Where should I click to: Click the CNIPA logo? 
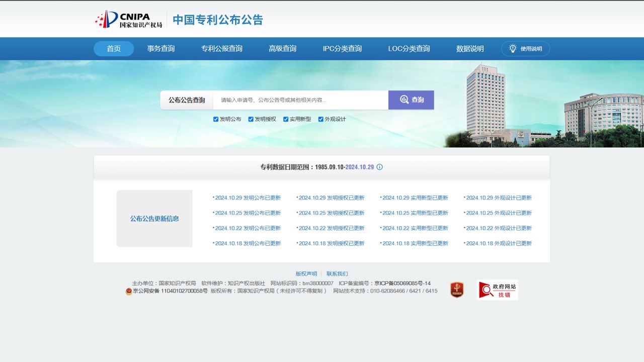tap(129, 19)
